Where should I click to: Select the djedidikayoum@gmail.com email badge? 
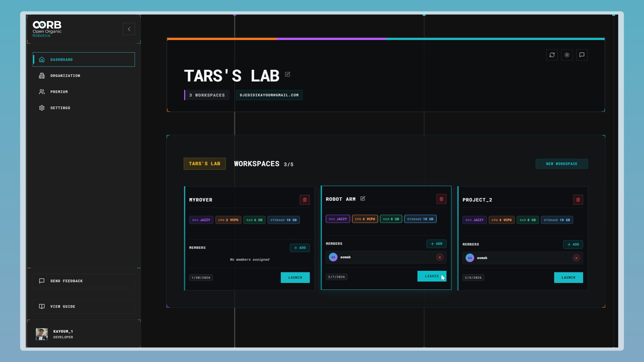(269, 95)
